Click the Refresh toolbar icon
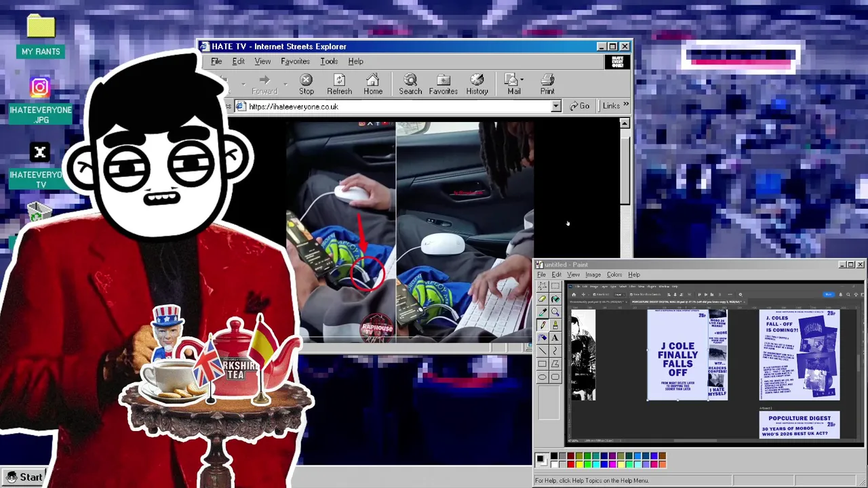Screen dimensions: 868x488 tap(339, 84)
